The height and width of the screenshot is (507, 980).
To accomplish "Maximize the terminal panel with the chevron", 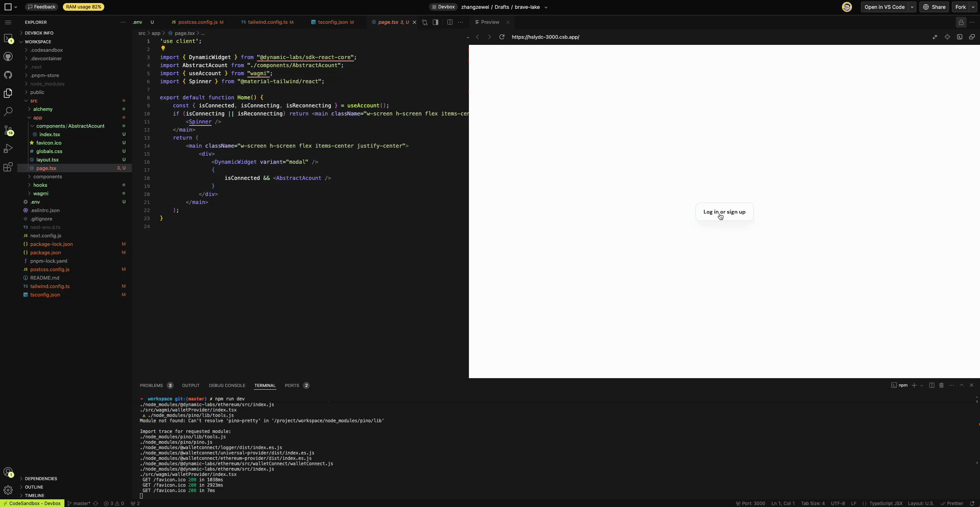I will [962, 385].
